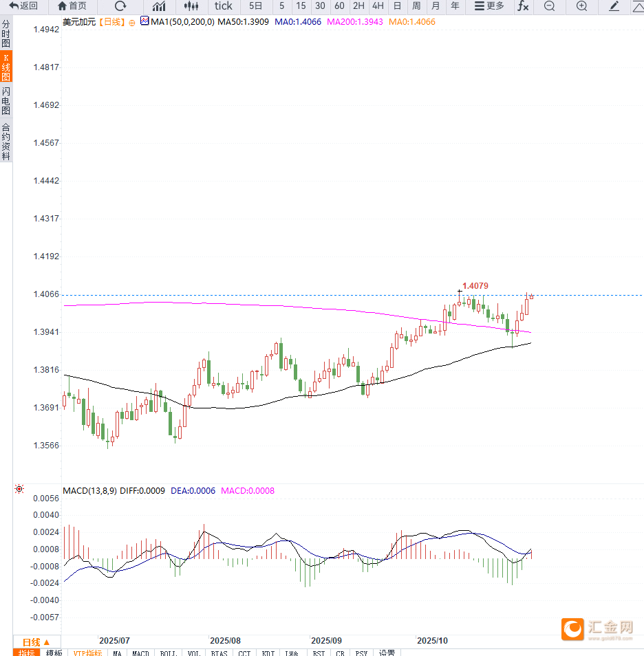The height and width of the screenshot is (656, 644).
Task: Select the 5日 timeframe
Action: [x=255, y=6]
